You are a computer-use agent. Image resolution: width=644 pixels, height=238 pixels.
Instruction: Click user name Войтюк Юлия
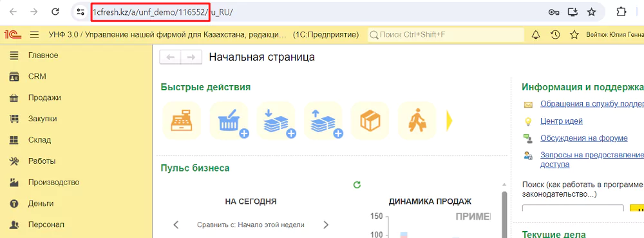tap(615, 35)
